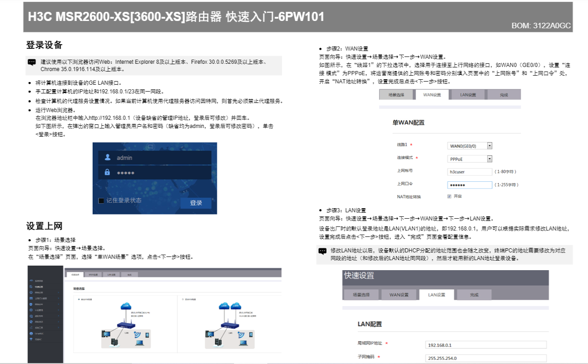588x364 pixels.
Task: Tick the 记住登录状态 checkbox
Action: pos(101,201)
